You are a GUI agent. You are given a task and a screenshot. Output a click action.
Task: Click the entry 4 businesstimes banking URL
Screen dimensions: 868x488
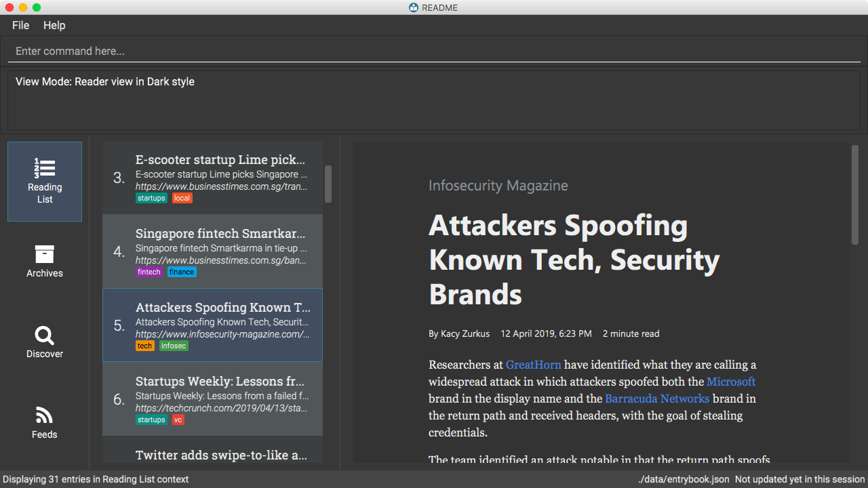click(221, 260)
